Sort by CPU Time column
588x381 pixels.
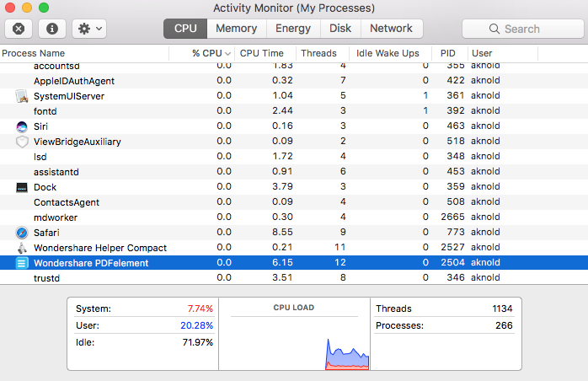pyautogui.click(x=265, y=53)
